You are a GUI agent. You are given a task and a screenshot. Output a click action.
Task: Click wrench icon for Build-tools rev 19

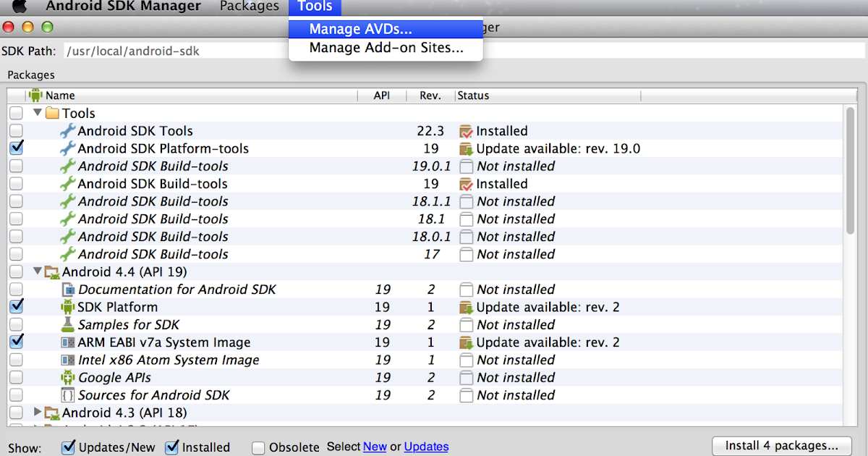67,184
